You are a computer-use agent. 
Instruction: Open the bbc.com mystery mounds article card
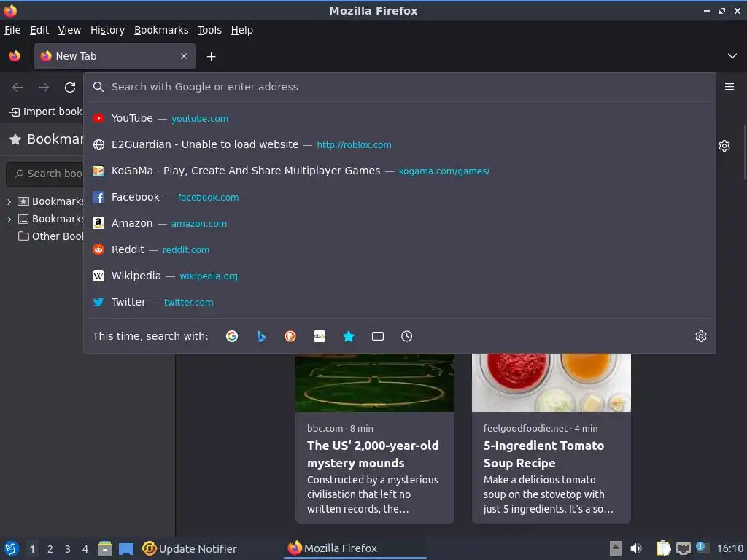pos(375,438)
